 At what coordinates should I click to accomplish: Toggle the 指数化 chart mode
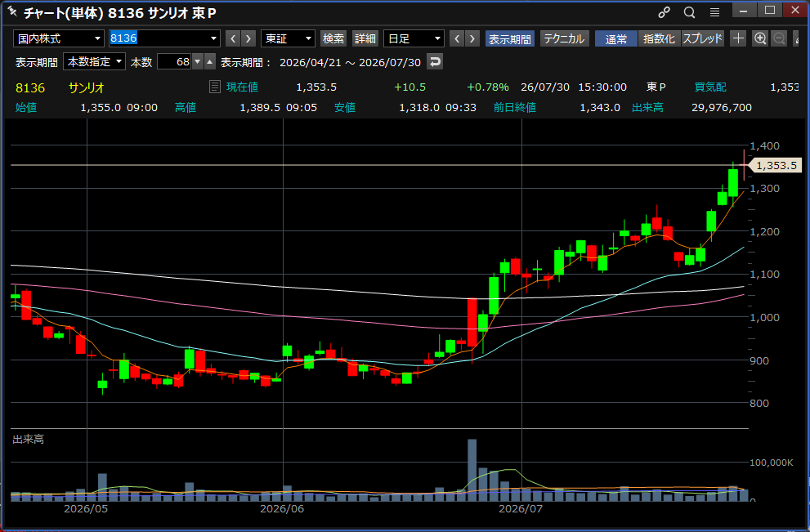click(x=659, y=38)
